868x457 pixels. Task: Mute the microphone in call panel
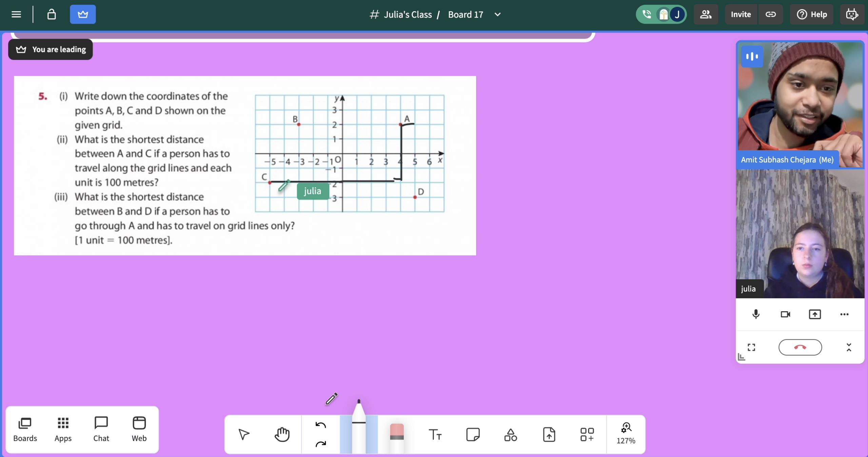click(x=756, y=314)
